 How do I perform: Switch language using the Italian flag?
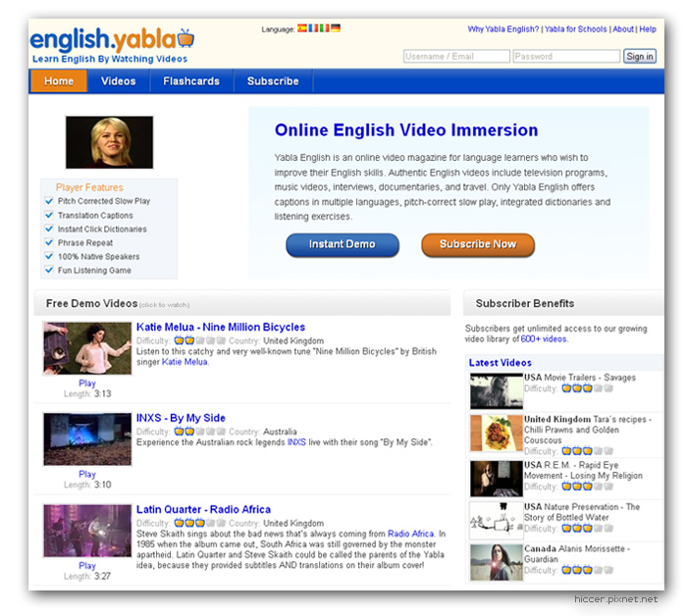[x=324, y=28]
